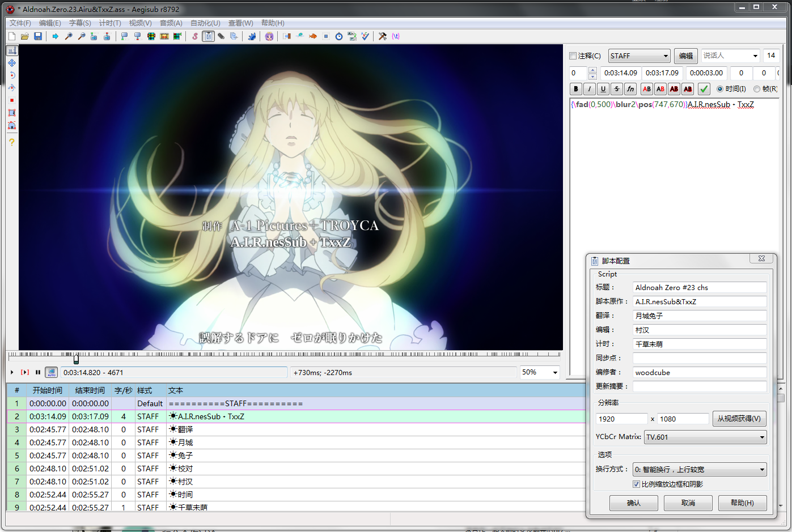Screen dimensions: 792x532
Task: Select the Rotate Z visual tool
Action: 12,75
